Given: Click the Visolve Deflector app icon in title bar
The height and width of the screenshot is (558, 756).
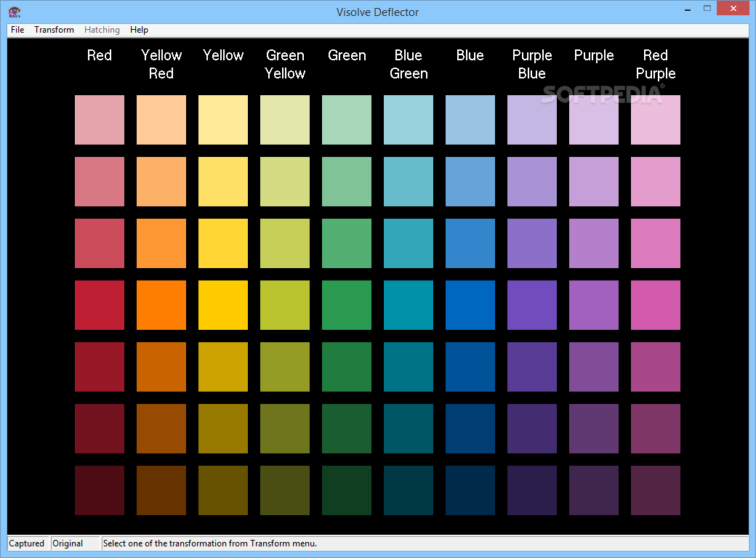Looking at the screenshot, I should pos(15,12).
